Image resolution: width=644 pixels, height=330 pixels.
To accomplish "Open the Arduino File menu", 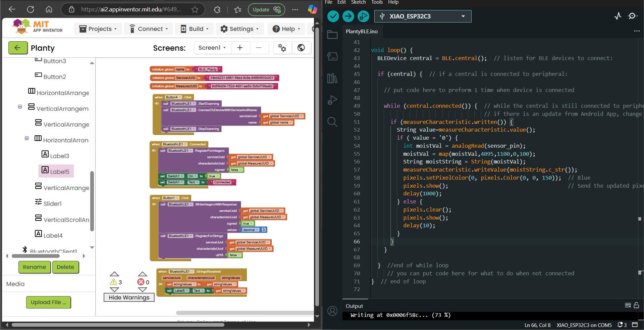I will pyautogui.click(x=329, y=2).
